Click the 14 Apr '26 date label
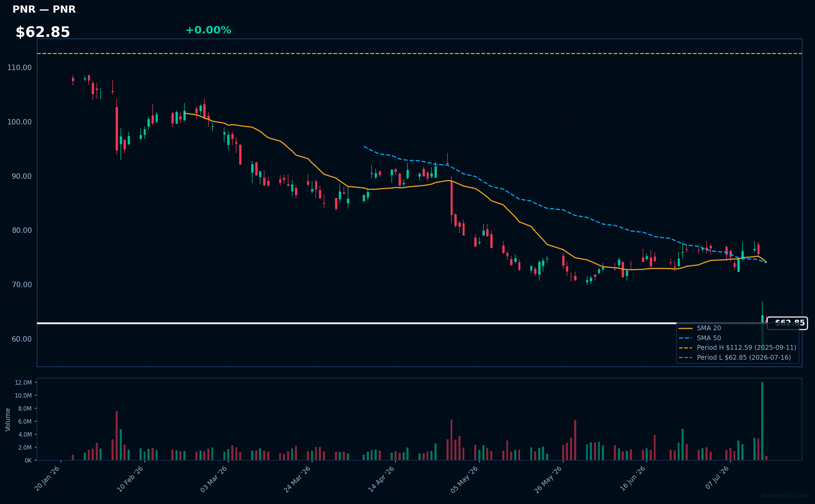Viewport: 815px width, 504px height. [381, 479]
